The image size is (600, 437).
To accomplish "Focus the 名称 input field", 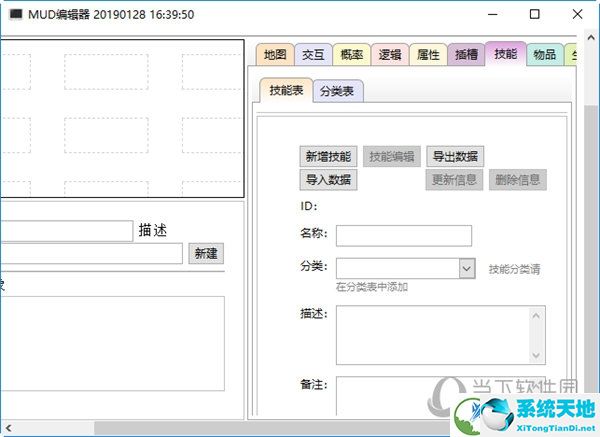I will point(404,236).
